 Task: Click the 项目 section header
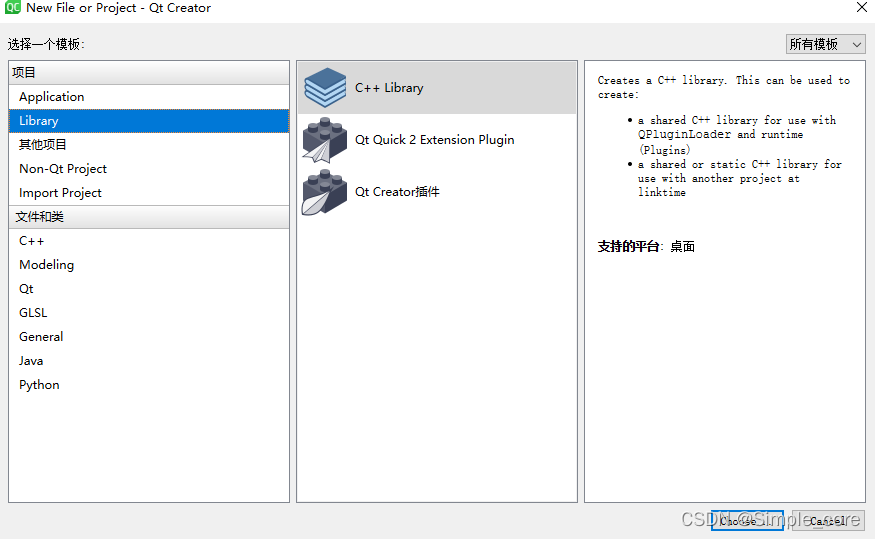(149, 73)
